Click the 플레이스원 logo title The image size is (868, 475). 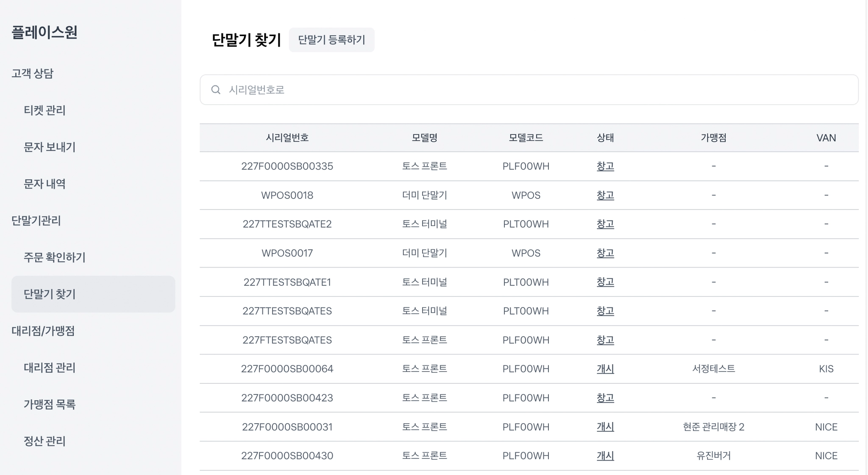[45, 33]
